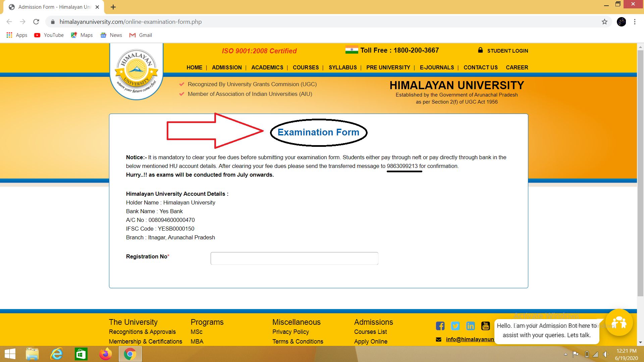644x362 pixels.
Task: Open the News bookmark
Action: pyautogui.click(x=111, y=35)
